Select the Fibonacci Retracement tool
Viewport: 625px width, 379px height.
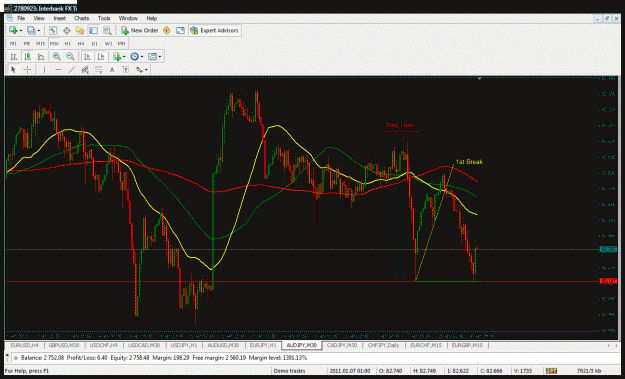pos(98,70)
